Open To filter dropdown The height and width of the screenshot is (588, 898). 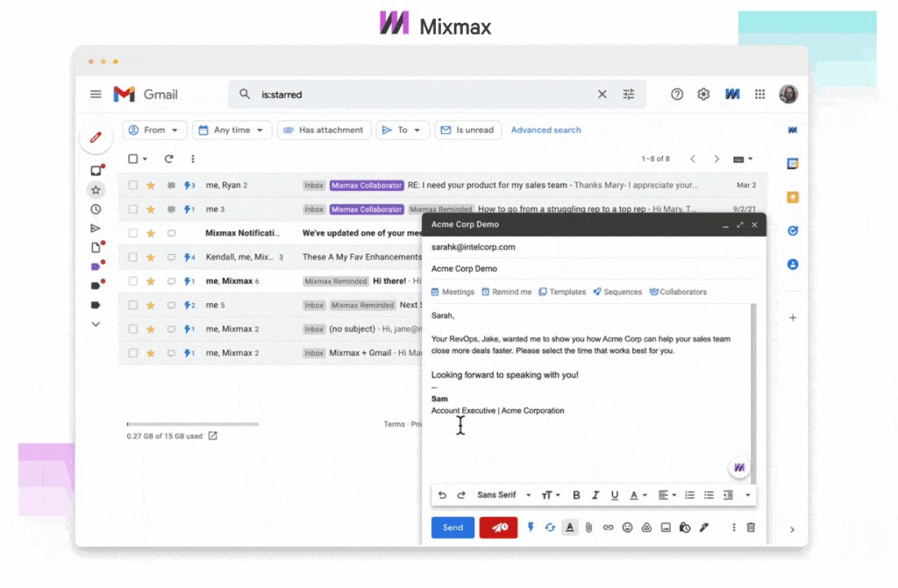[402, 130]
